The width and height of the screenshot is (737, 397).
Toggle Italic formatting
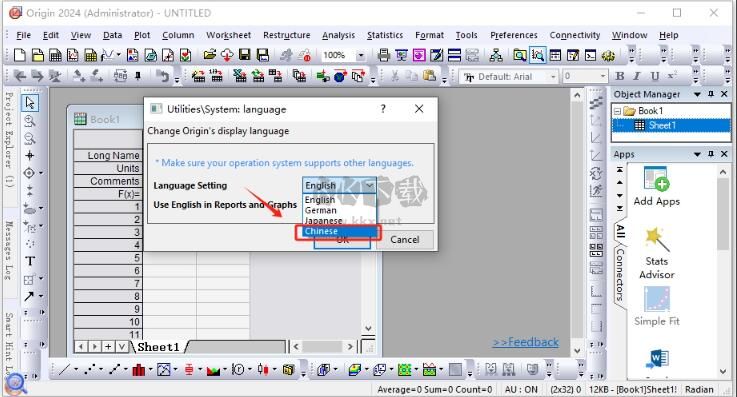click(x=637, y=76)
